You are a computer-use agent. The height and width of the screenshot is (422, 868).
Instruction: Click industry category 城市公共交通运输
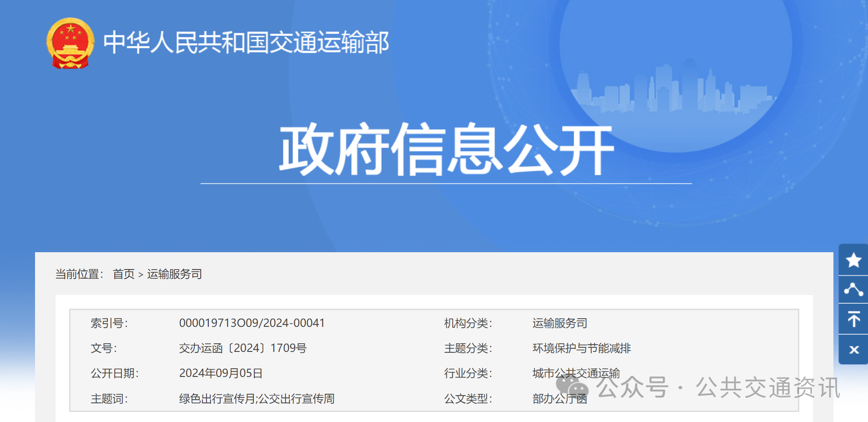tap(576, 373)
